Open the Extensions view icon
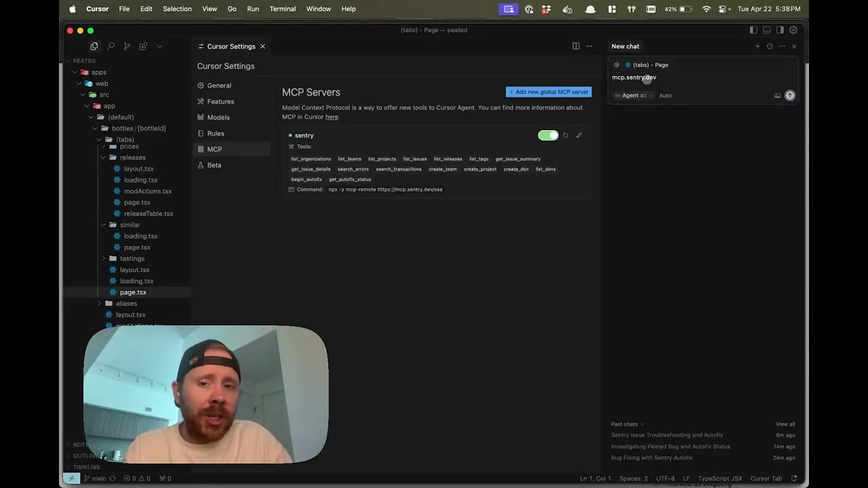This screenshot has width=868, height=488. coord(143,46)
